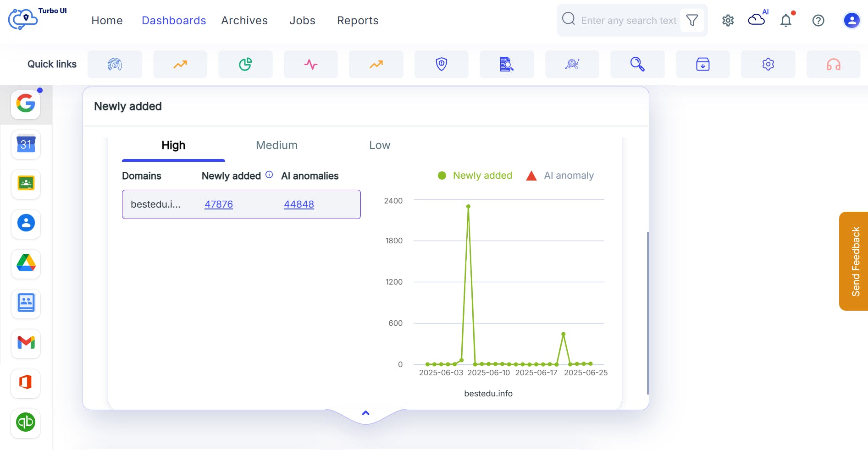The image size is (868, 450).
Task: Collapse the panel with the up chevron
Action: [x=365, y=413]
